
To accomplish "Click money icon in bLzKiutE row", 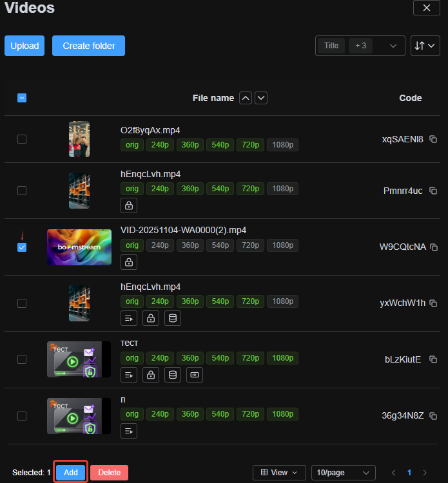I will 195,375.
